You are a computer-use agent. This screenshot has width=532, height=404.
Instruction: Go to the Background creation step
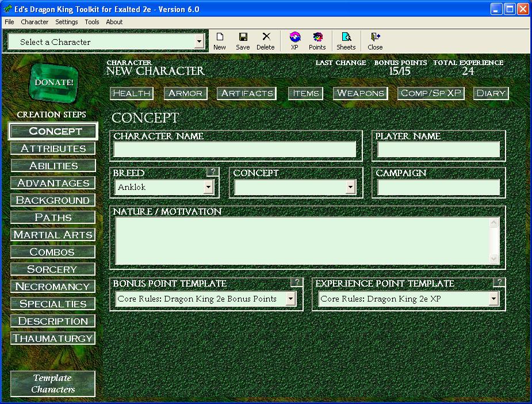[53, 200]
